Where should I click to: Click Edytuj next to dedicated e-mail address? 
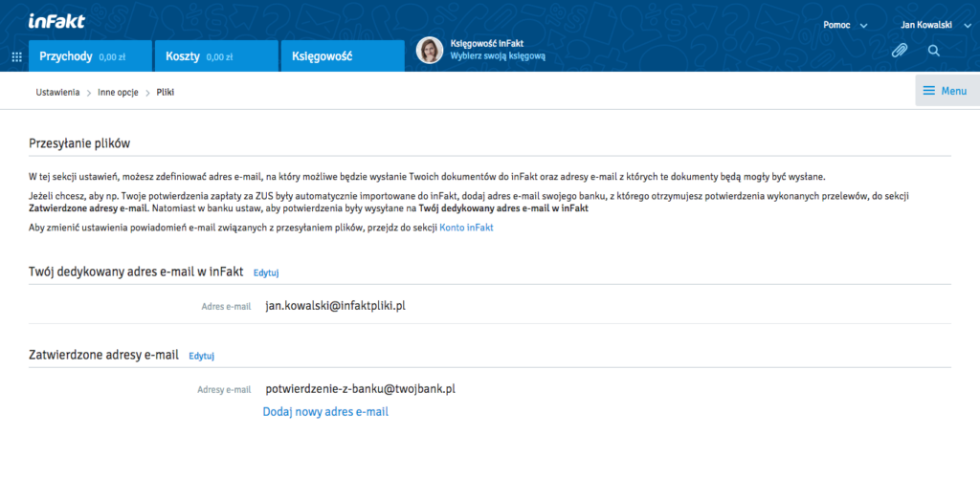point(266,273)
